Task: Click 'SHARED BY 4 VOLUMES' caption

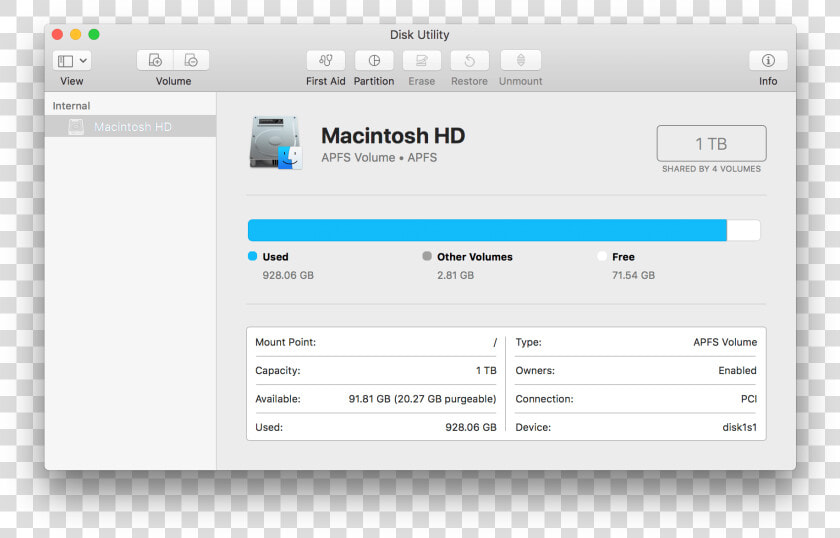Action: pyautogui.click(x=711, y=169)
